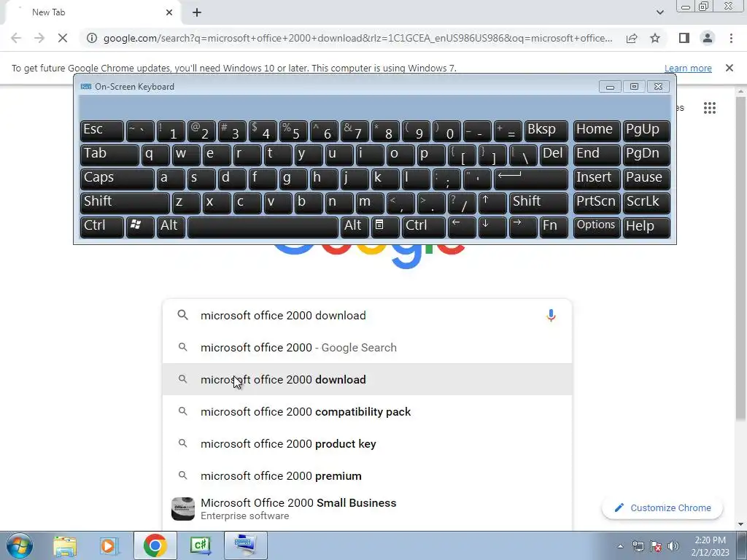Click the Chrome forward arrow
This screenshot has height=560, width=747.
tap(39, 38)
